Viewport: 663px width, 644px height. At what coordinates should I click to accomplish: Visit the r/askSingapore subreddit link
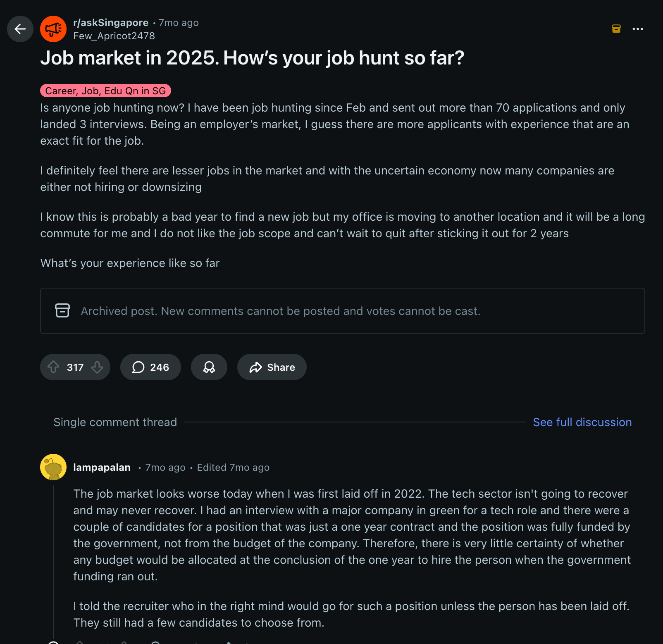point(111,23)
